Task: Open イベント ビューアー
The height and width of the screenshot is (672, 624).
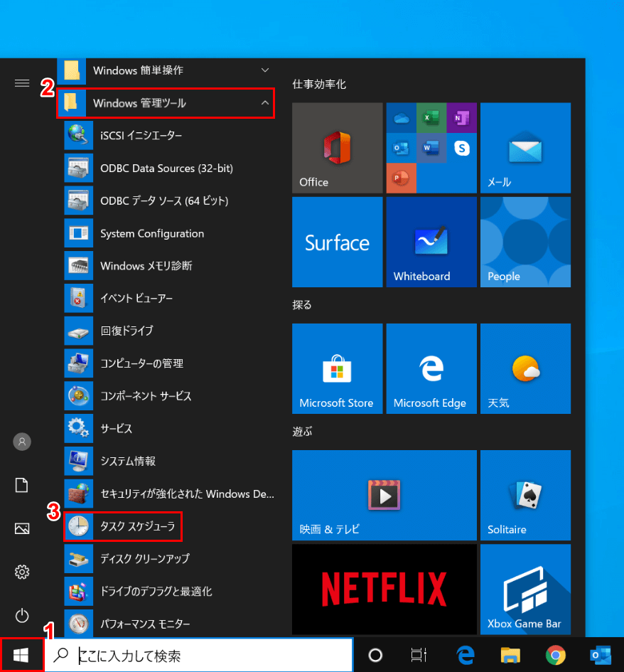Action: pyautogui.click(x=169, y=298)
